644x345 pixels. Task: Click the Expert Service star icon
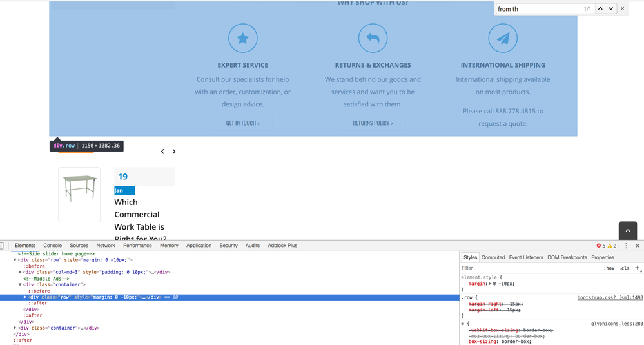[243, 39]
